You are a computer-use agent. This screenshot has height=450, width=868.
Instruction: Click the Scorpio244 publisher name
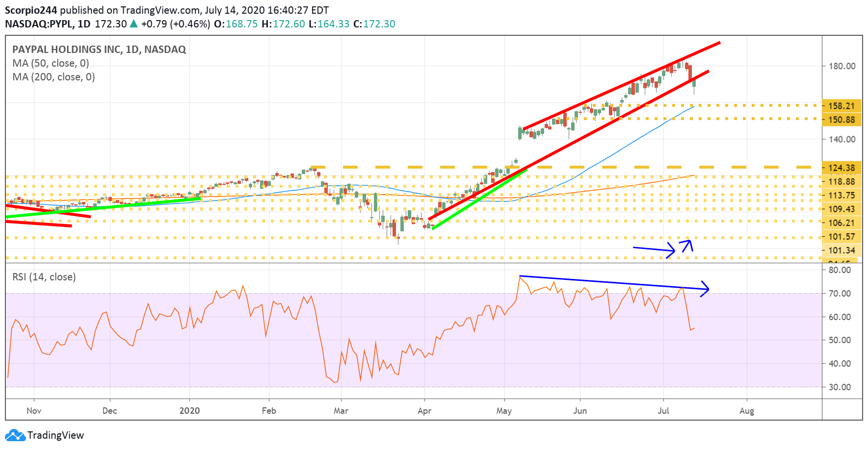(x=31, y=10)
